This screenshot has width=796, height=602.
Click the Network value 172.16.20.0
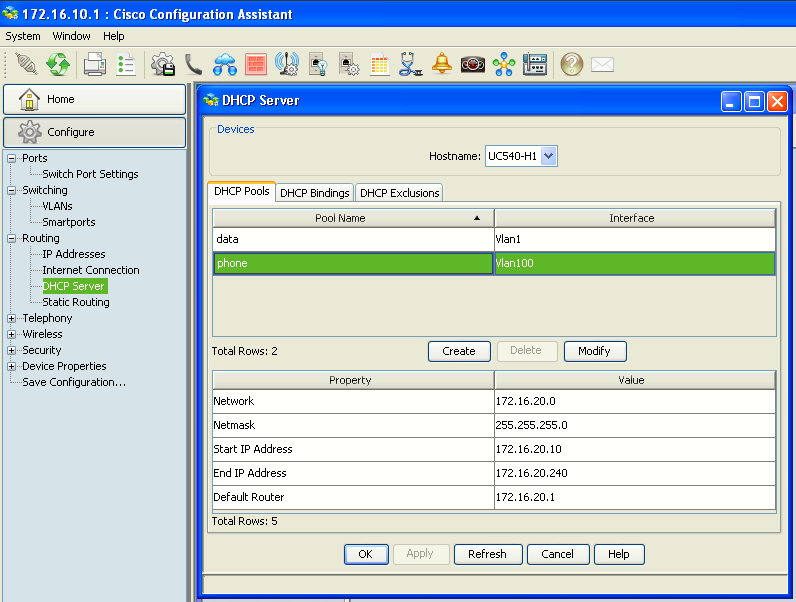[526, 401]
